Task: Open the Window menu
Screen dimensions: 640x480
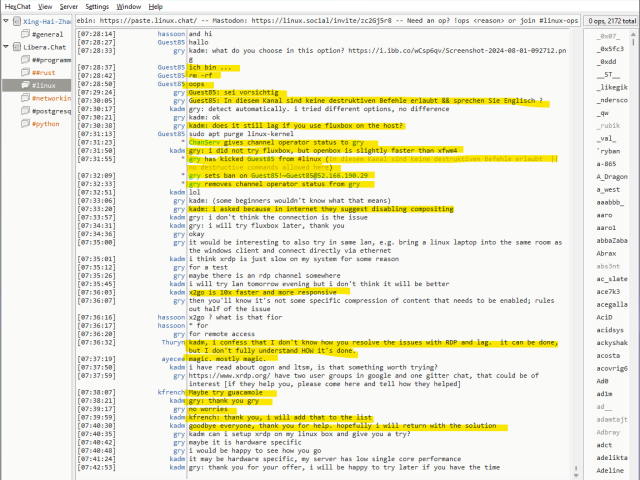Action: [129, 7]
